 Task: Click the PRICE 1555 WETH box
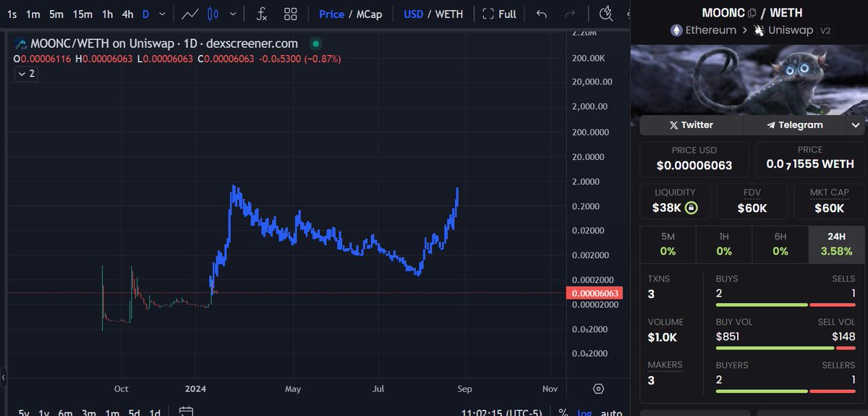point(810,158)
